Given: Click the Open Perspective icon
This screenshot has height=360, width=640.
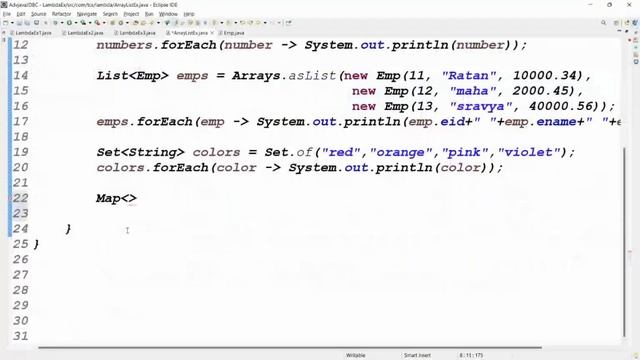Looking at the screenshot, I should pyautogui.click(x=616, y=23).
